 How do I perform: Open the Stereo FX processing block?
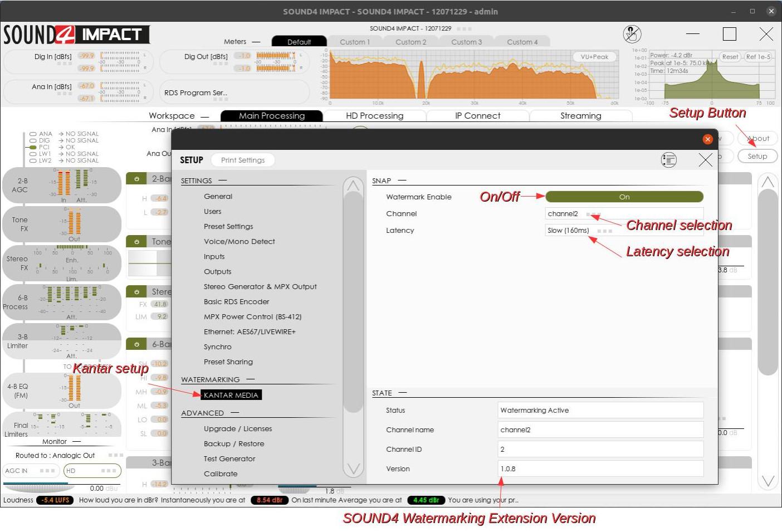(62, 263)
